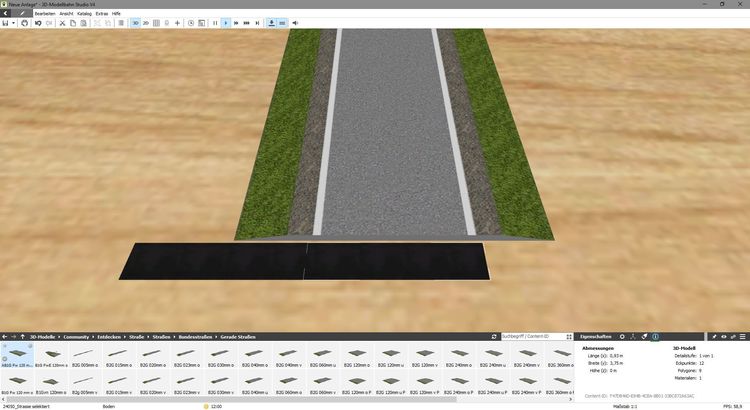Open the clock/time settings icon
The width and height of the screenshot is (750, 410).
click(191, 23)
